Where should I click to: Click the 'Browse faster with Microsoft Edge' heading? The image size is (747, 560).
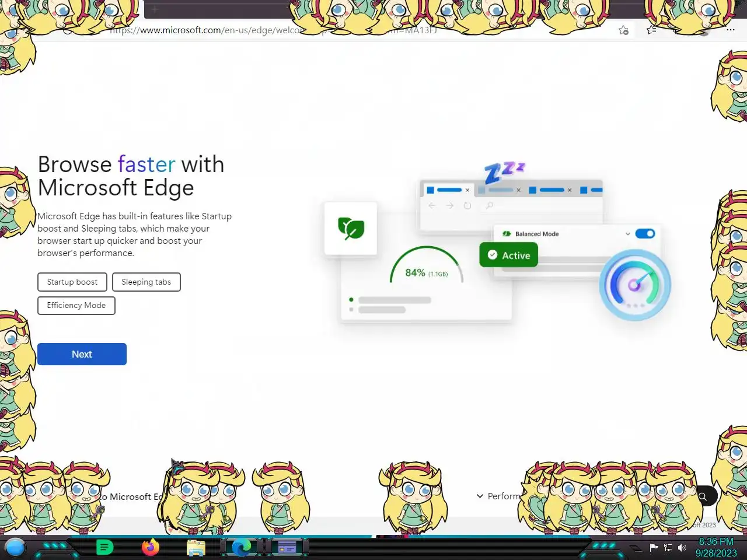point(131,176)
